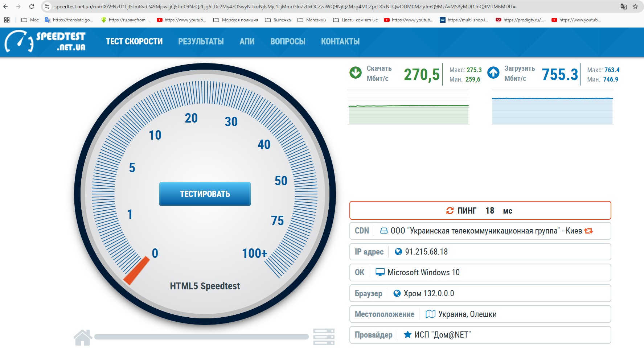
Task: Click the download Мин 259,6 value
Action: [x=473, y=79]
